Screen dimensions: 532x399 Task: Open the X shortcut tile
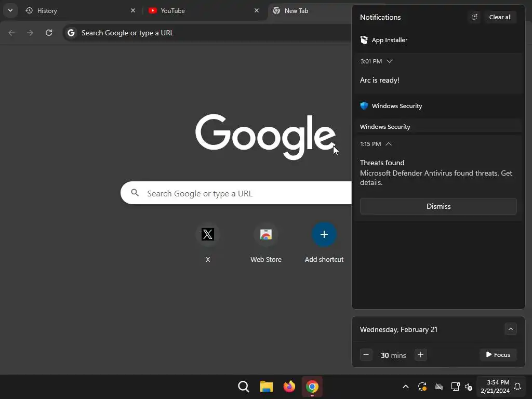point(208,243)
